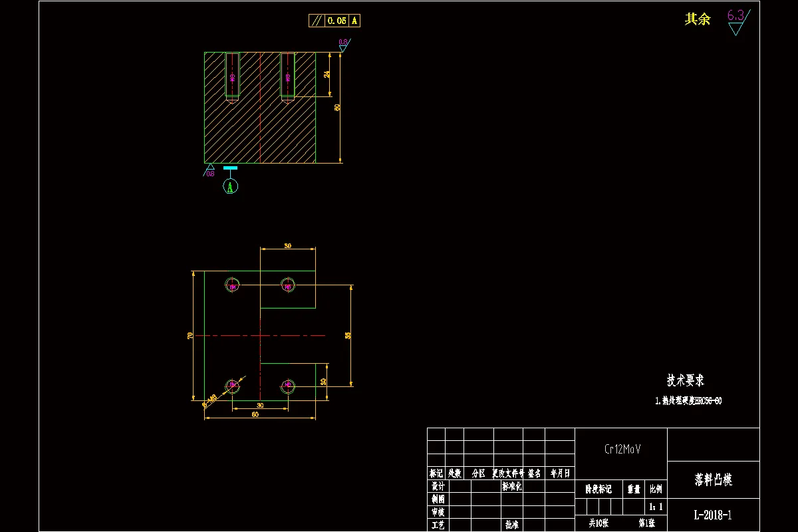Screen dimensions: 798x532
Task: Select the Cr12MoV material text
Action: (x=622, y=450)
